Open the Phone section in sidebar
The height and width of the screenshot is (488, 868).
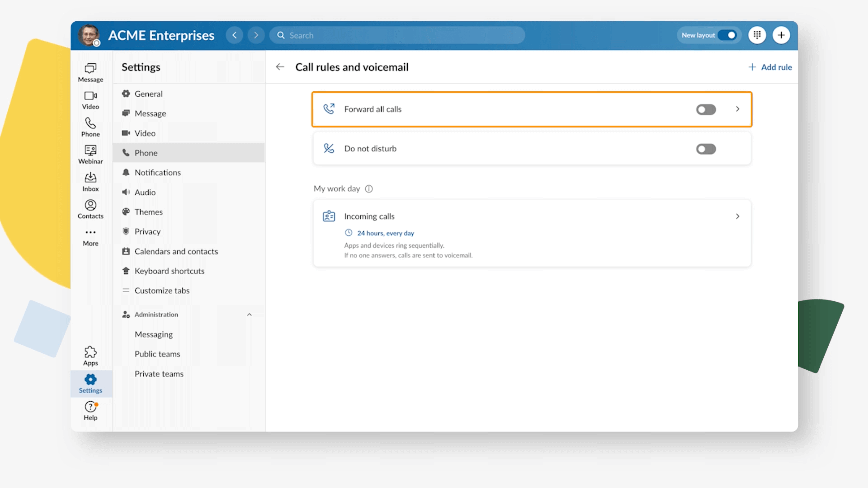[90, 127]
